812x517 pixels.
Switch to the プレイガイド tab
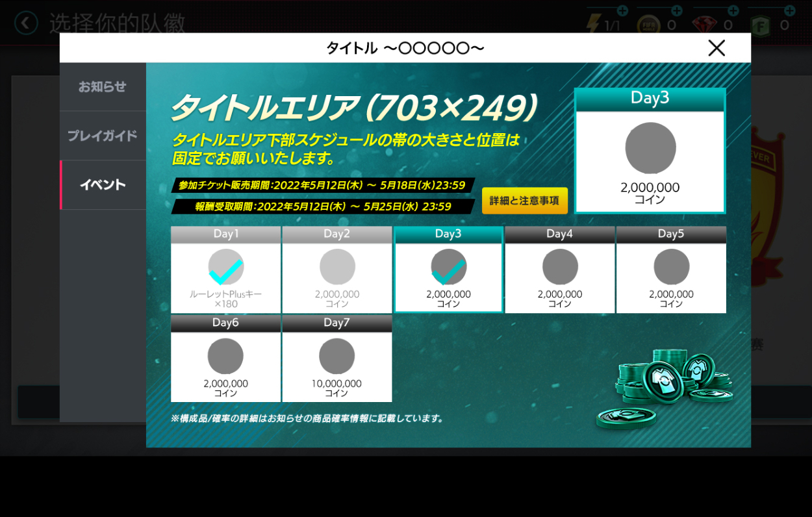[103, 136]
